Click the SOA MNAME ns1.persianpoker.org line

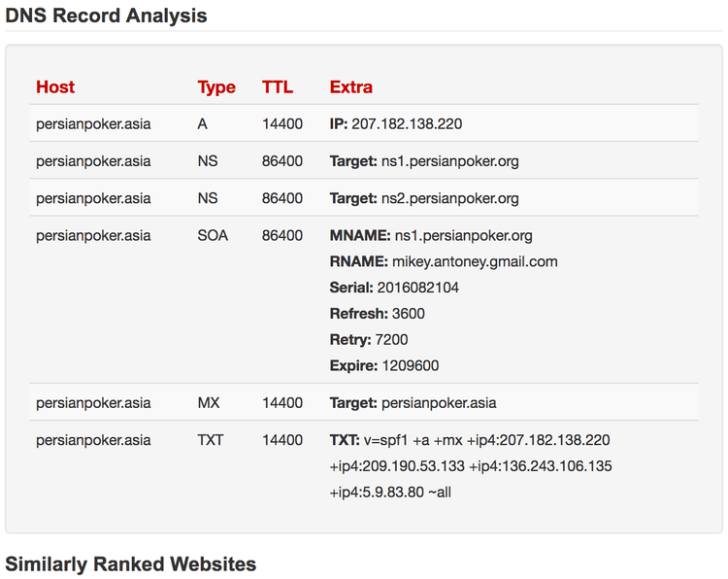click(x=431, y=235)
